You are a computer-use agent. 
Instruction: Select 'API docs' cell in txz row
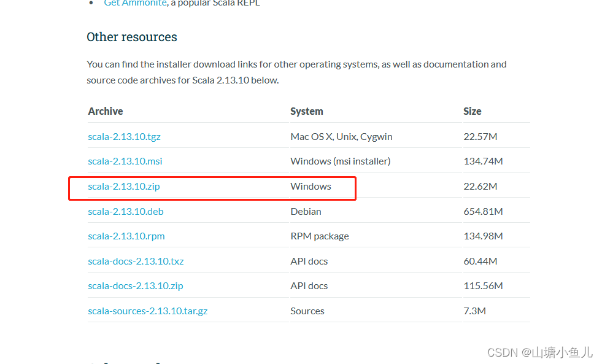tap(309, 261)
